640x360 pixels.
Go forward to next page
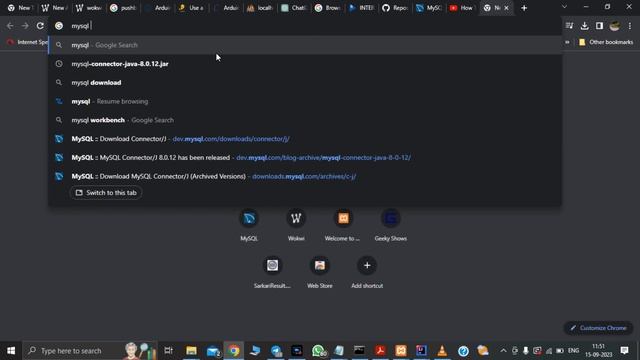[25, 26]
